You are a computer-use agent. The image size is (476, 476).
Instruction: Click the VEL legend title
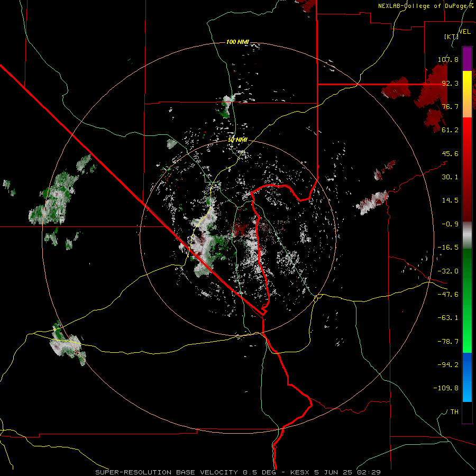[465, 32]
